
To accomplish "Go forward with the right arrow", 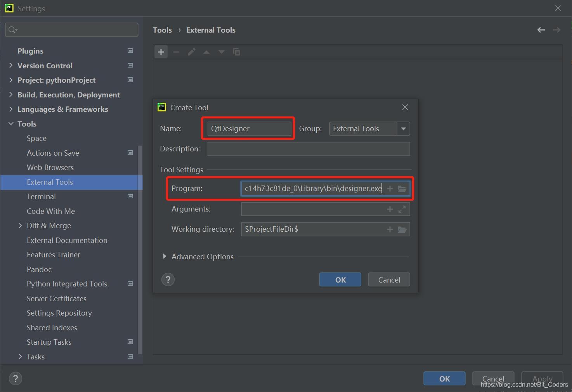I will click(x=556, y=30).
